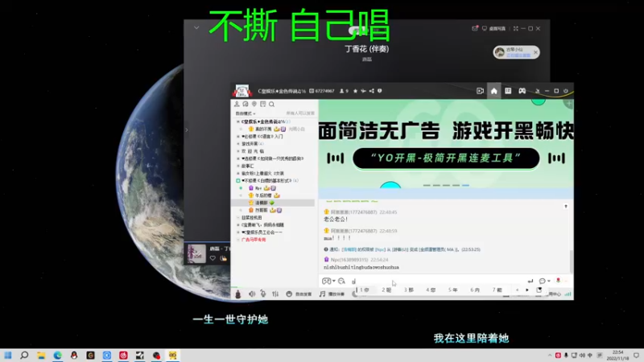The height and width of the screenshot is (362, 644).
Task: Launch Microsoft Edge from taskbar
Action: pos(57,356)
